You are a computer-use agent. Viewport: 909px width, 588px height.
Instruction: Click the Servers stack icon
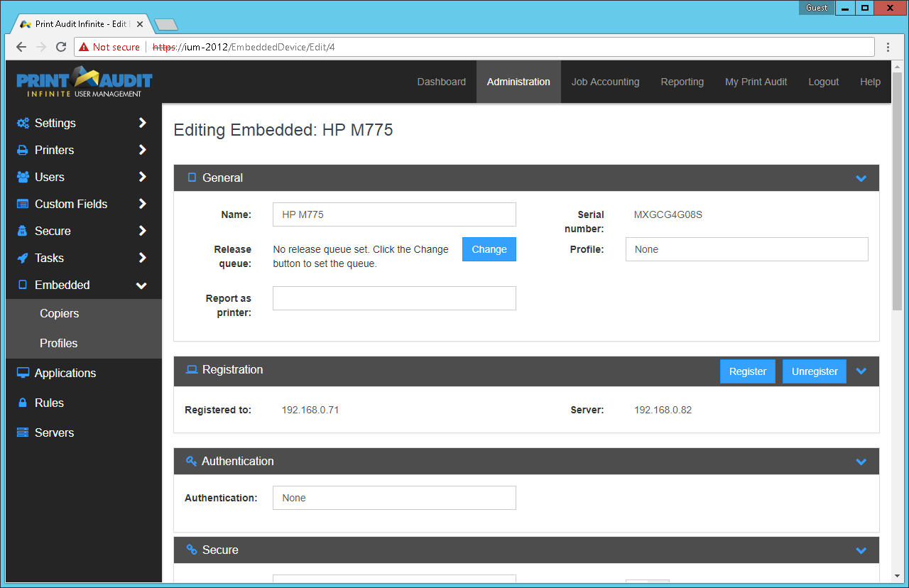coord(23,432)
